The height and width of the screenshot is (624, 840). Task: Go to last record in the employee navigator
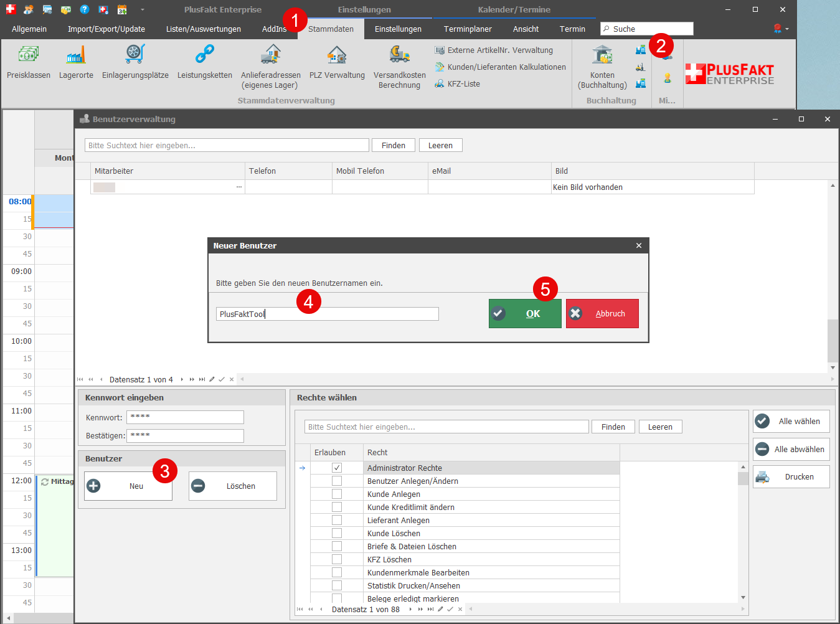click(202, 379)
